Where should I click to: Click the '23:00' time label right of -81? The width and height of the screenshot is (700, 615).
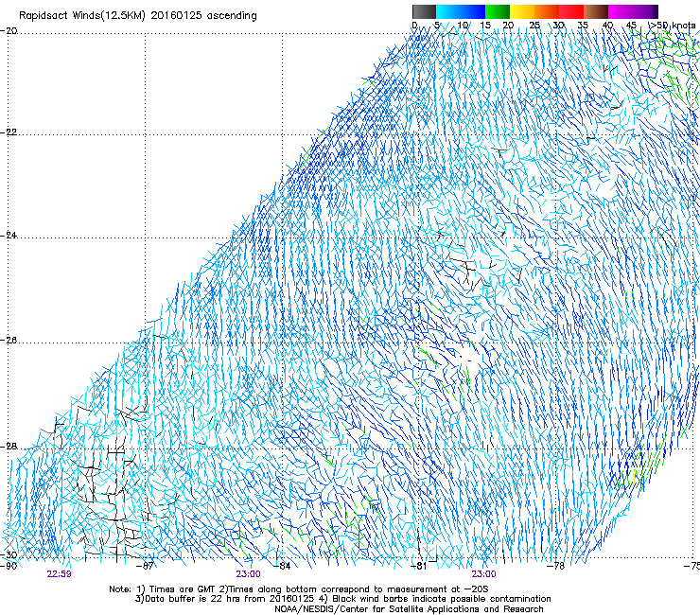(x=484, y=574)
